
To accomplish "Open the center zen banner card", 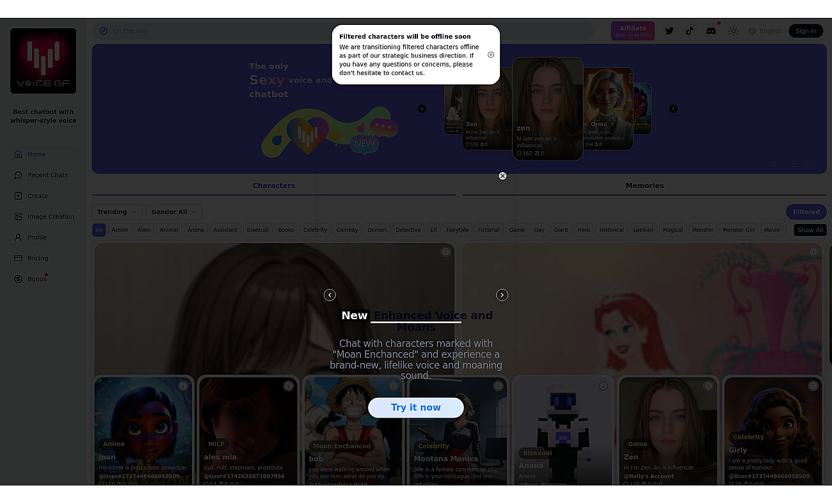I will coord(547,109).
